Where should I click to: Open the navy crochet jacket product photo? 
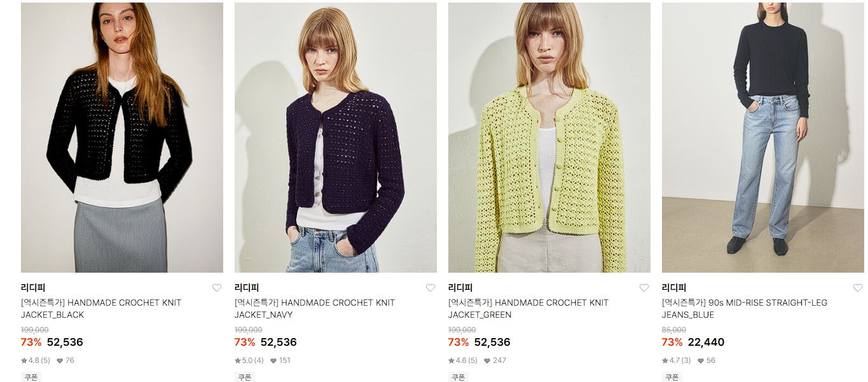click(336, 137)
